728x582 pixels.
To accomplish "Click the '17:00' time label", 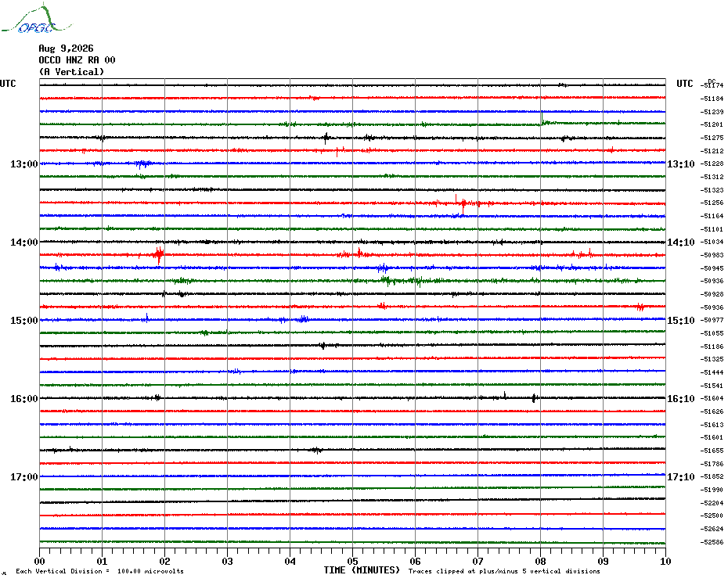I will coord(24,476).
